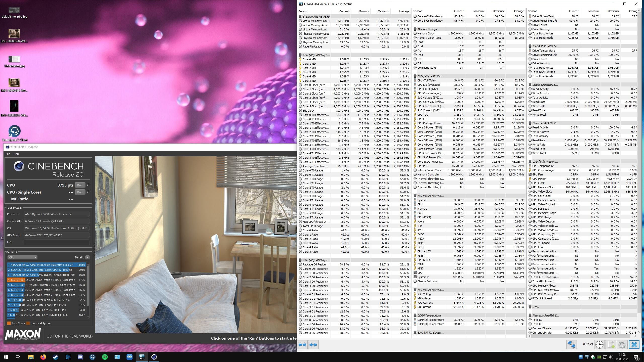Open Discord from taskbar
Viewport: 644px width, 362px height.
(x=80, y=357)
